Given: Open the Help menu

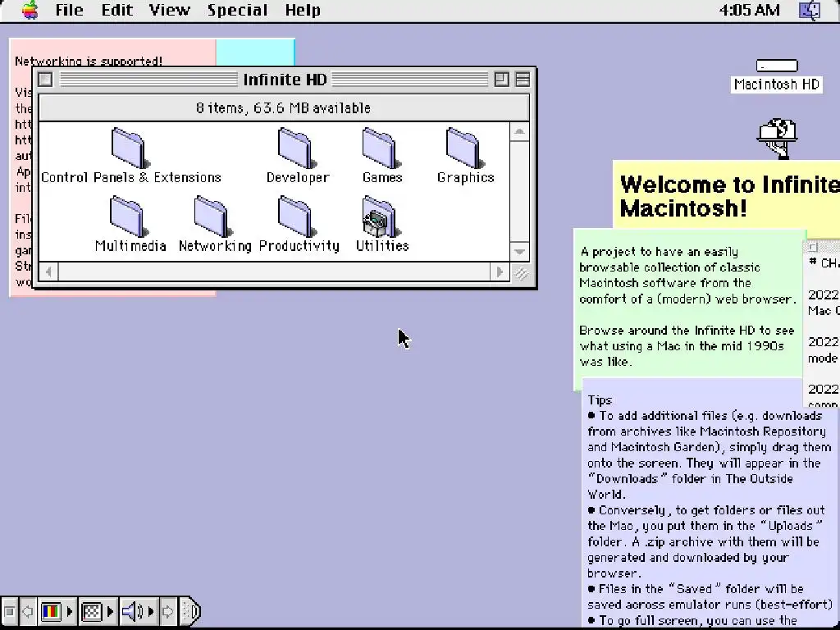Looking at the screenshot, I should click(x=303, y=10).
